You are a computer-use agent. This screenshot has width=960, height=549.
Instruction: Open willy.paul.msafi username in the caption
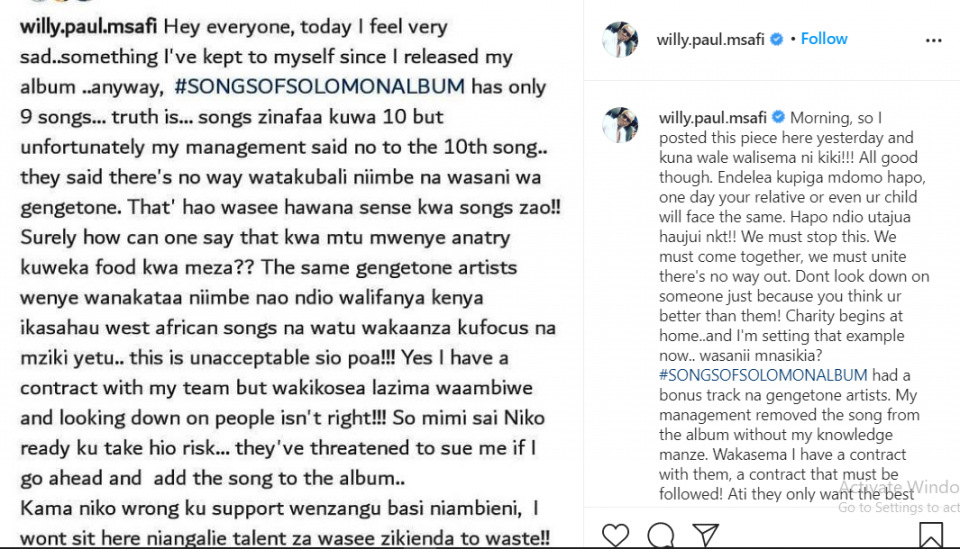[710, 118]
